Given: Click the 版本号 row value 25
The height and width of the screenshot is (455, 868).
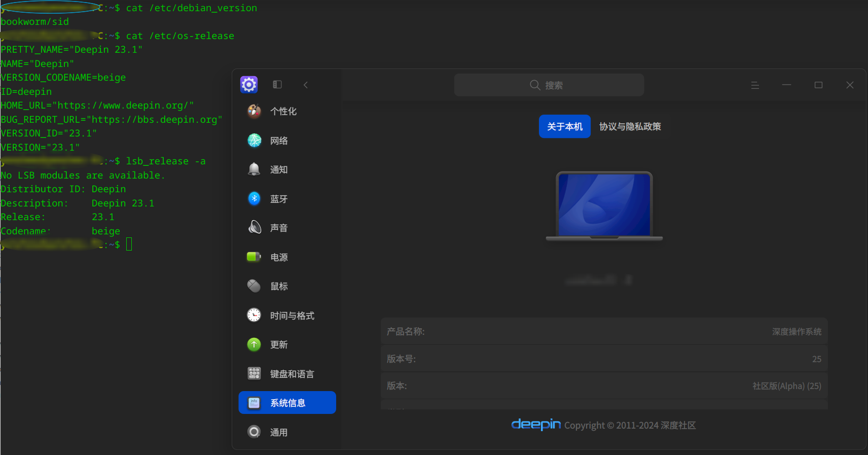Looking at the screenshot, I should point(817,359).
